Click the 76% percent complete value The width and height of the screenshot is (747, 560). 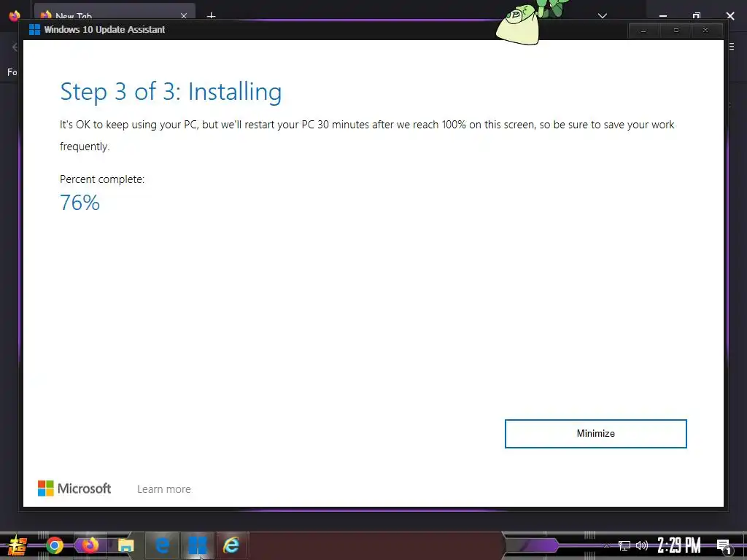tap(80, 203)
